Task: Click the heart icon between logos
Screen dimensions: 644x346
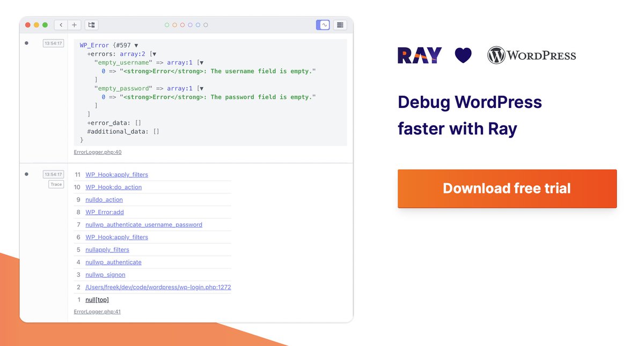Action: 463,55
